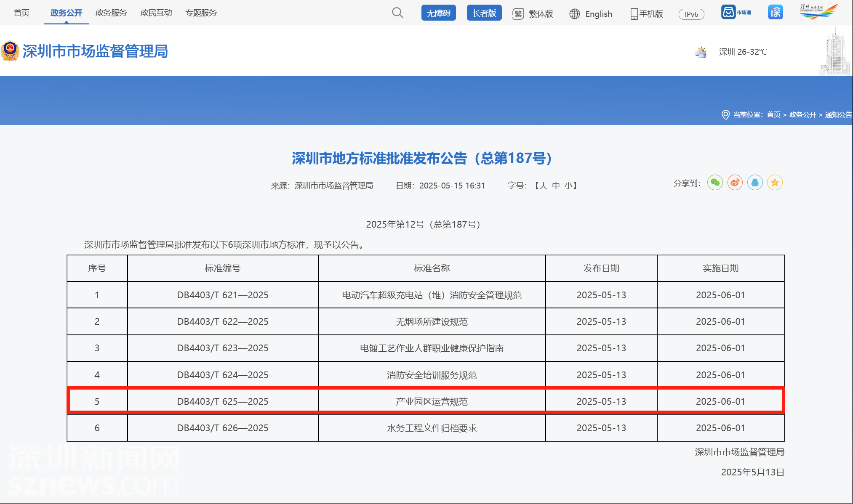Share to QZone star icon
Screen dimensions: 853x504
(775, 183)
